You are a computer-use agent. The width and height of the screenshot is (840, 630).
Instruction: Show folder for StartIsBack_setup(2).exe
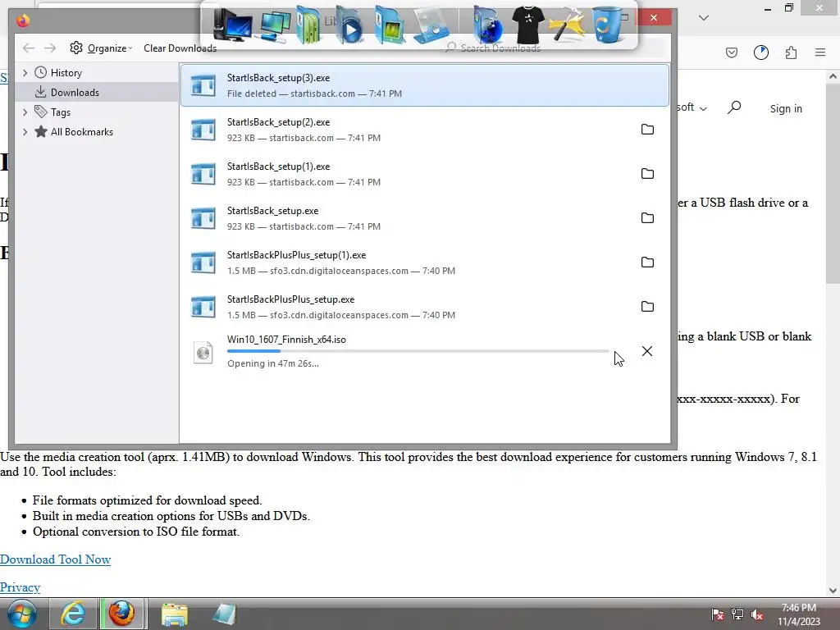tap(647, 129)
